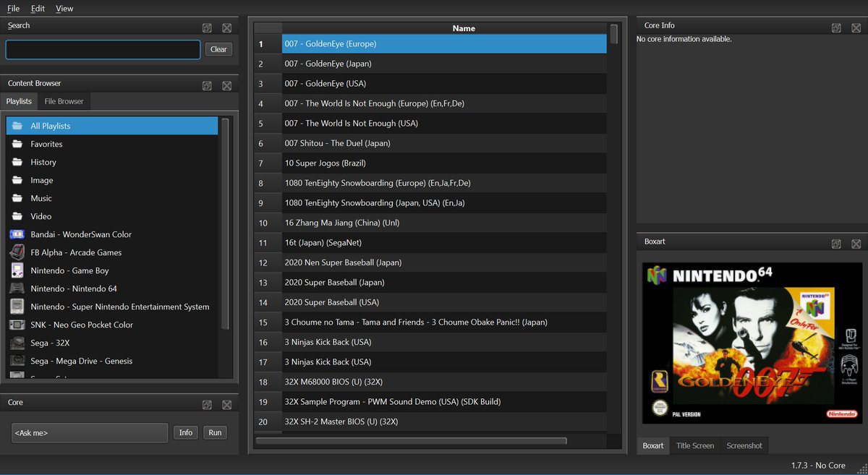
Task: Select the All Playlists folder icon
Action: pos(17,126)
